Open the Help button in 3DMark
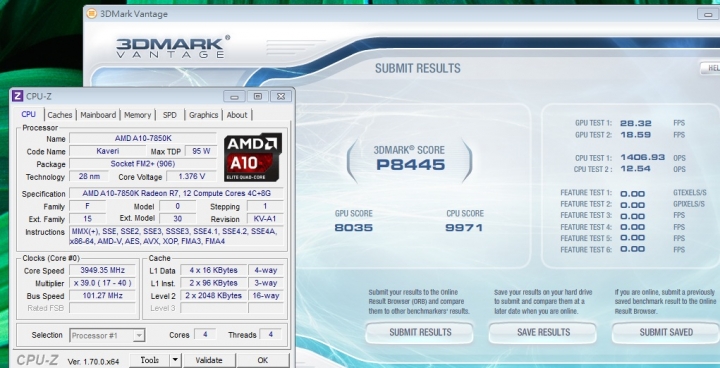The height and width of the screenshot is (368, 720). pyautogui.click(x=710, y=68)
